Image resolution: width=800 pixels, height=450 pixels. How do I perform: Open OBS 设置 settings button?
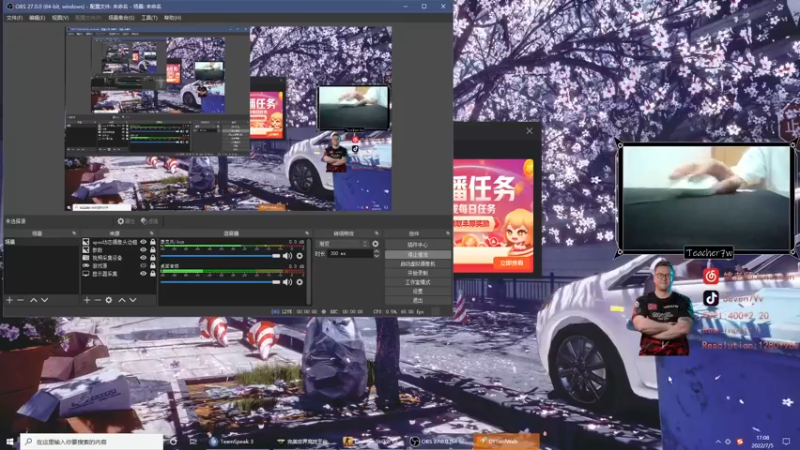pyautogui.click(x=418, y=291)
